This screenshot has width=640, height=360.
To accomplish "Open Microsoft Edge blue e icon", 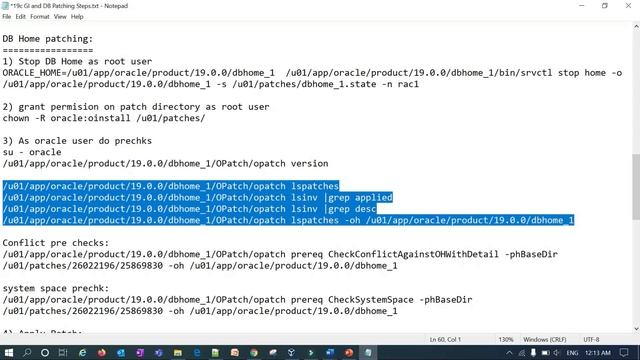I will coord(197,353).
